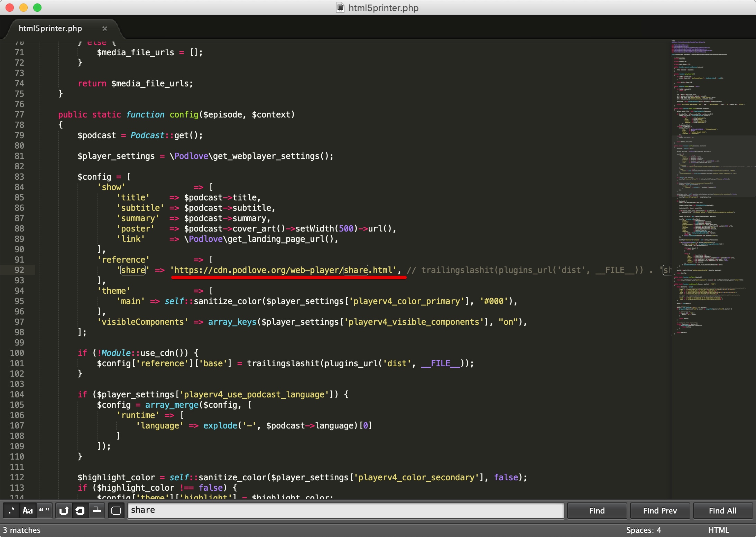Click line number 100 in the gutter
This screenshot has width=756, height=537.
(x=17, y=353)
